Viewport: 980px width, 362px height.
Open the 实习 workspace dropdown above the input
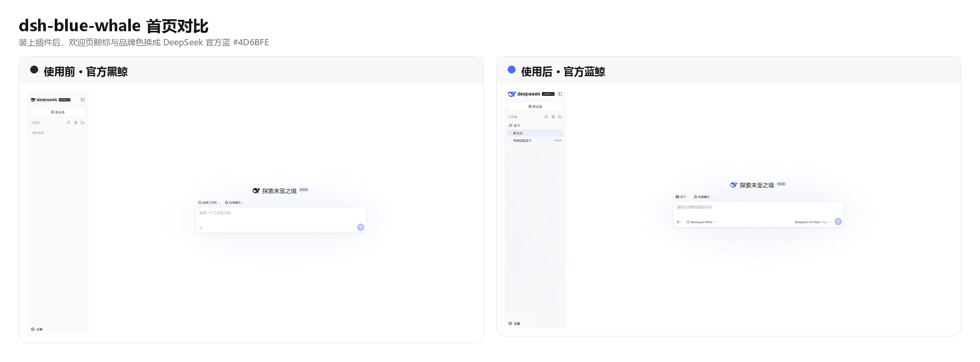click(x=682, y=197)
